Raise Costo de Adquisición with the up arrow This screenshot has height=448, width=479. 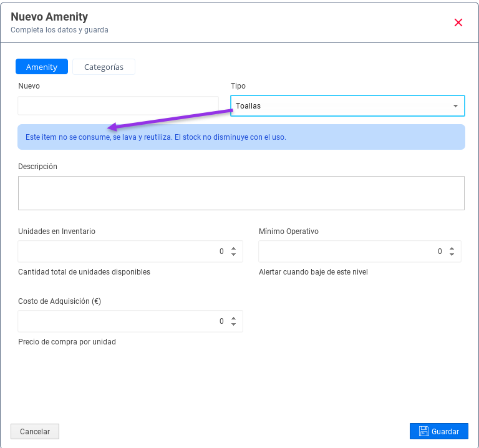tap(233, 318)
